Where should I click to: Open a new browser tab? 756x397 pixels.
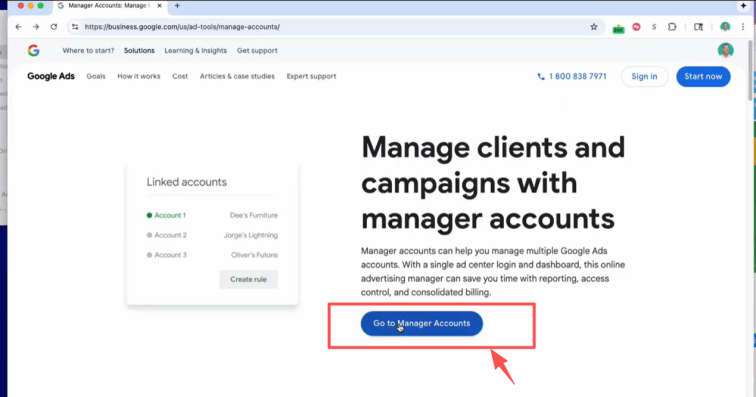click(x=177, y=6)
